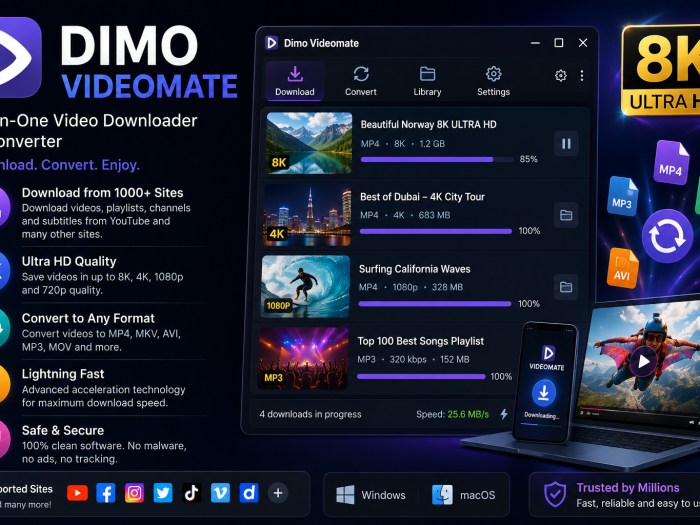Click the Instagram supported site icon
This screenshot has width=700, height=525.
(x=134, y=493)
